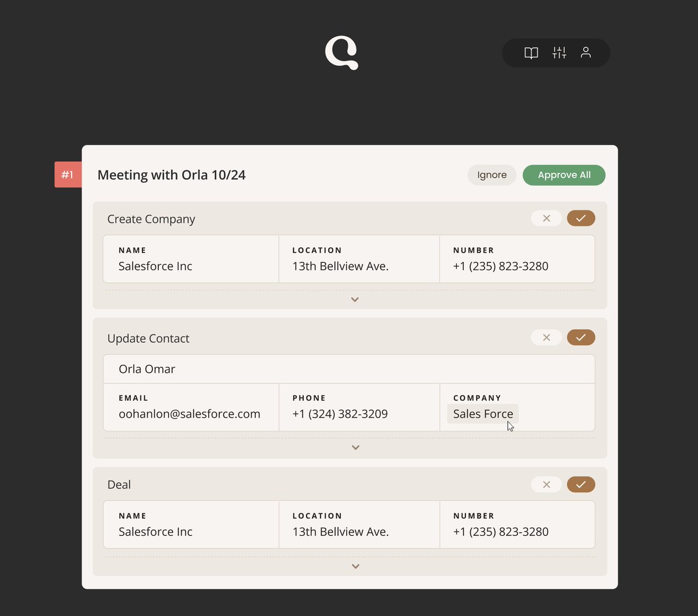Click the oohanlon@salesforce.com email value

(189, 414)
